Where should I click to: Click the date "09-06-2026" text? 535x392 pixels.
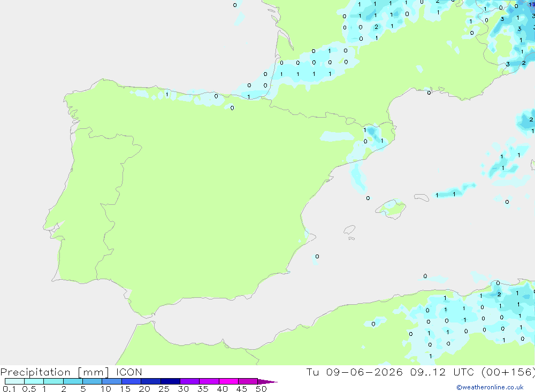tap(364, 372)
